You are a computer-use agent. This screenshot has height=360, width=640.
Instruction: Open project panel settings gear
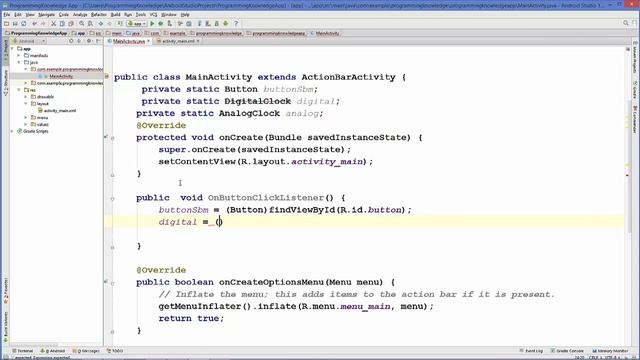(x=89, y=41)
